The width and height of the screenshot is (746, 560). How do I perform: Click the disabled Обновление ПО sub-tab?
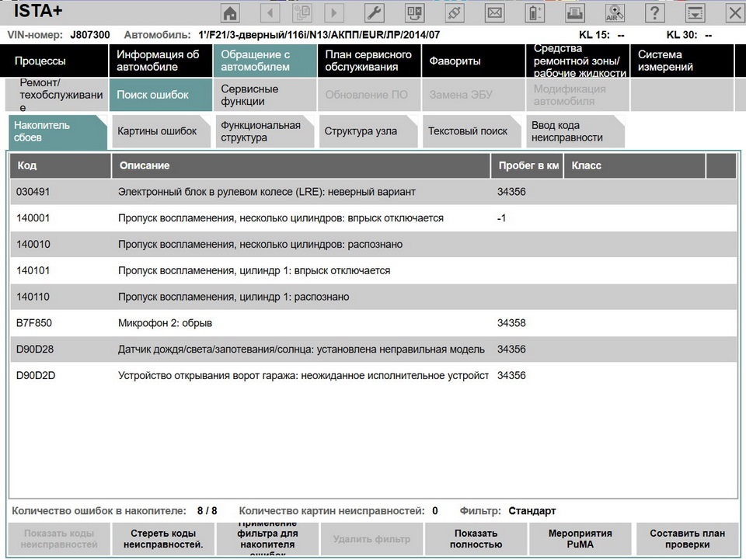click(369, 95)
